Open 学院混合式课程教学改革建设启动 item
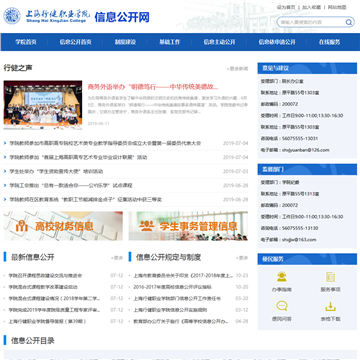The image size is (360, 360). (x=43, y=287)
